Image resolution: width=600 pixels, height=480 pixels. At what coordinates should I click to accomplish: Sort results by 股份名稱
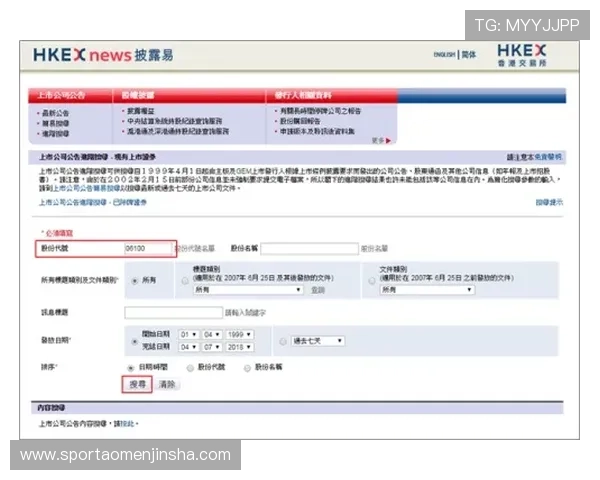click(x=248, y=368)
